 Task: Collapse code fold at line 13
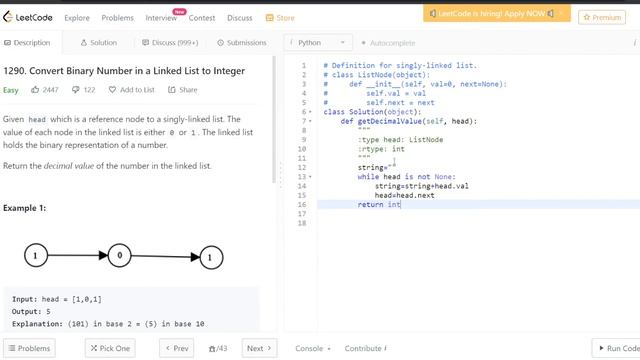point(310,177)
